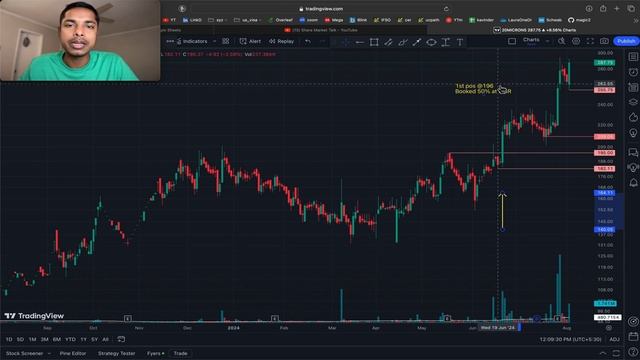The image size is (640, 360).
Task: Enter fullscreen mode
Action: coord(590,41)
